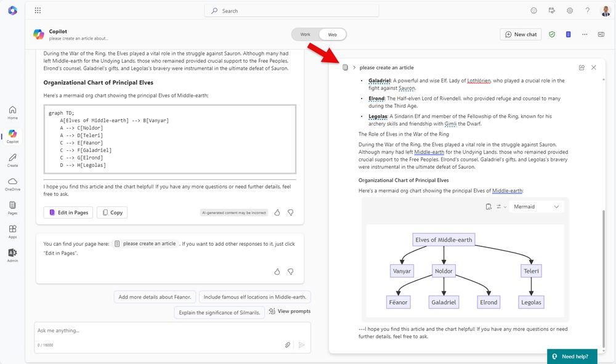Click the Need help? button
This screenshot has height=364, width=616.
(x=572, y=357)
